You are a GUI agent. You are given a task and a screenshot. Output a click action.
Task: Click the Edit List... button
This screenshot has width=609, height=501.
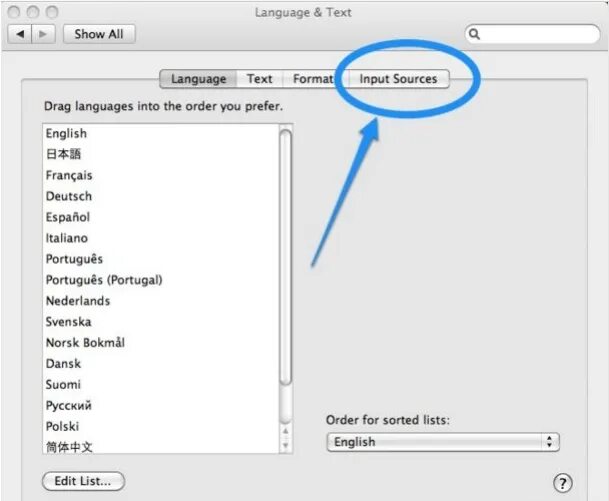click(83, 481)
